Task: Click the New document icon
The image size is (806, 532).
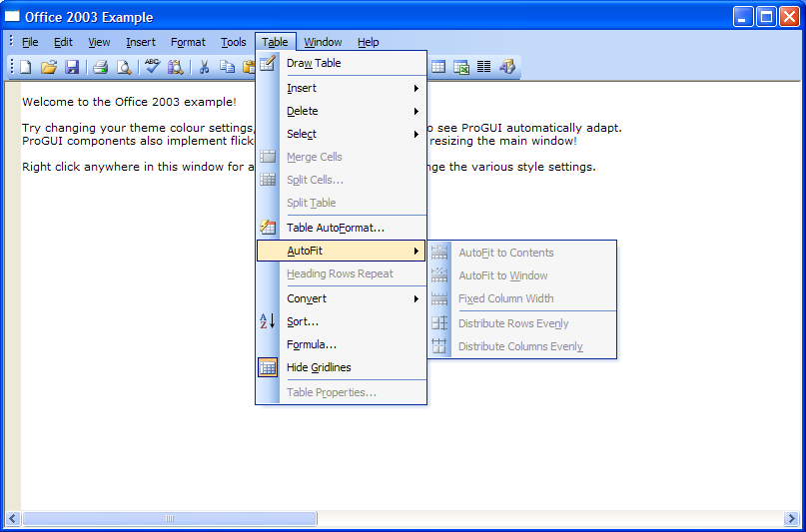Action: point(26,67)
